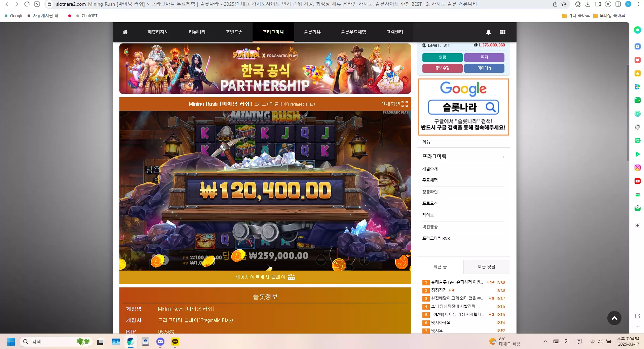
Task: Open the 슬롯리뷰 nav menu
Action: point(312,32)
